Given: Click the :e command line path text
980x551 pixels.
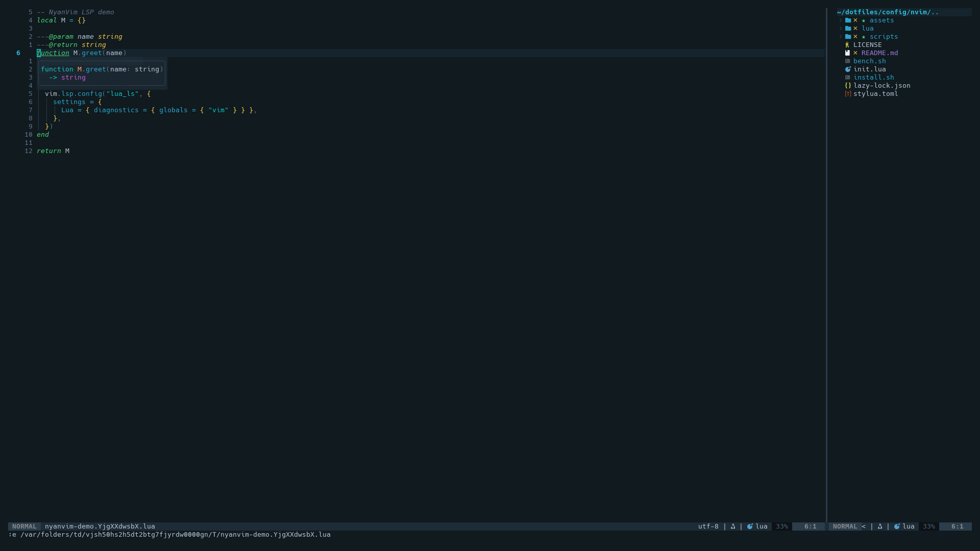Looking at the screenshot, I should 169,535.
